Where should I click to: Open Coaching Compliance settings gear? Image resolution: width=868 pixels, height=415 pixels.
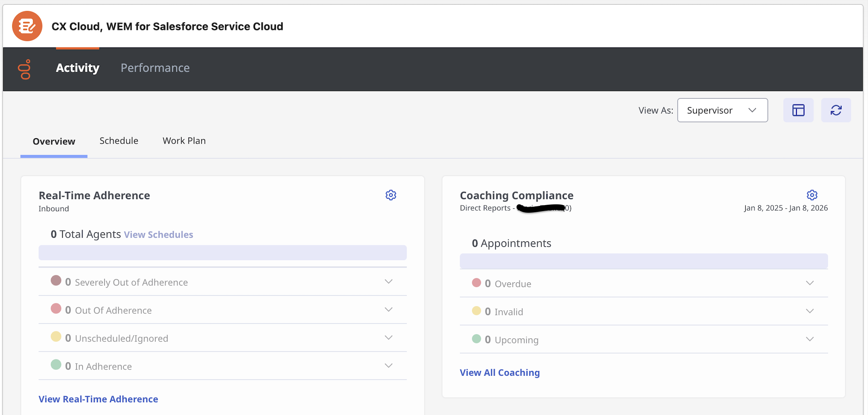coord(812,195)
